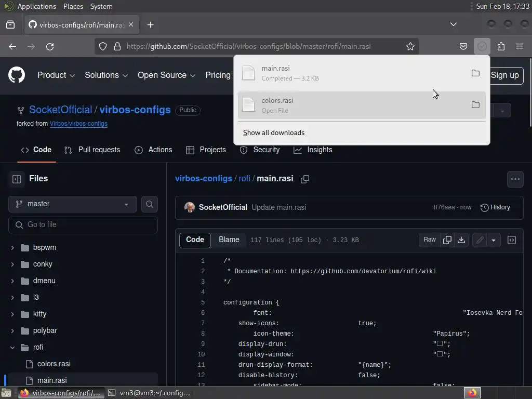Open a new browser tab with plus
This screenshot has width=532, height=399.
coord(150,25)
